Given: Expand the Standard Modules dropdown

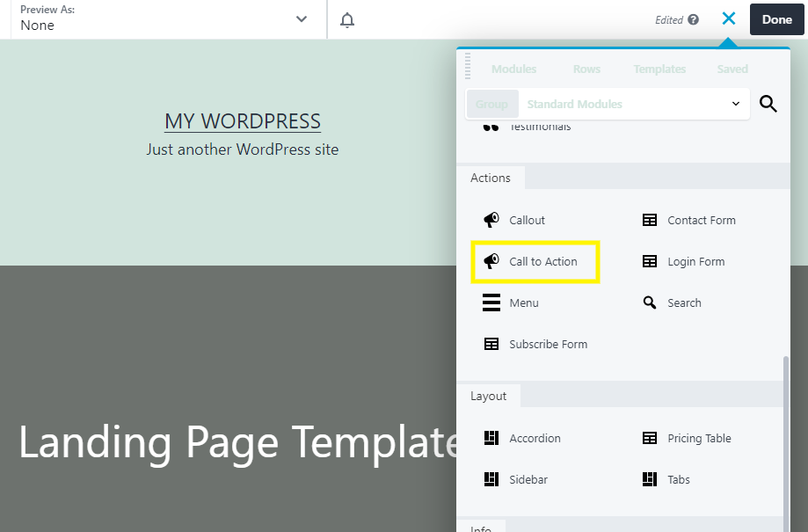Looking at the screenshot, I should (633, 104).
